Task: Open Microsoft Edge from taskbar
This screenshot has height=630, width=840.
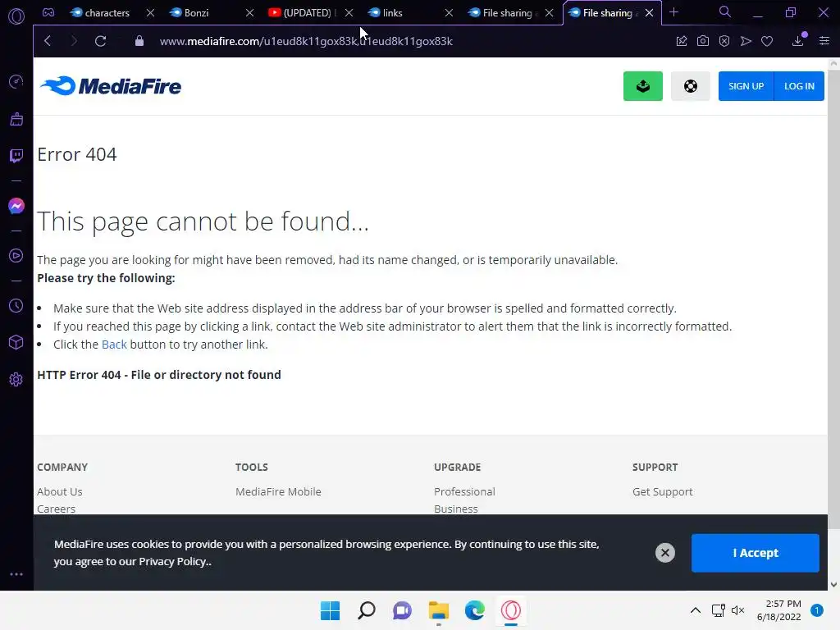Action: 475,610
